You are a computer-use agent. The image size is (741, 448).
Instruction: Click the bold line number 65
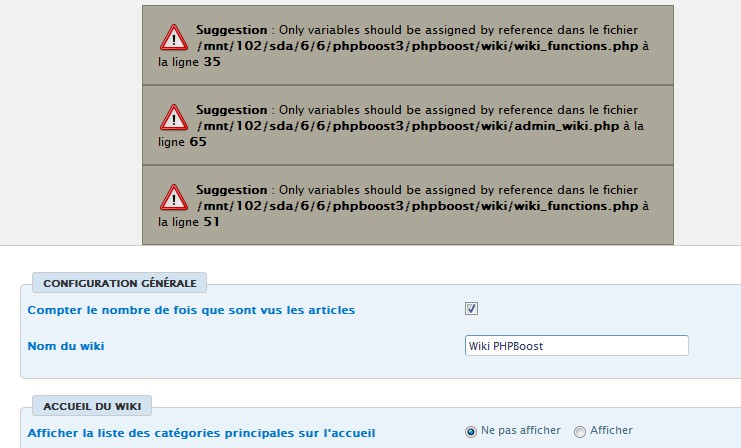(x=198, y=142)
